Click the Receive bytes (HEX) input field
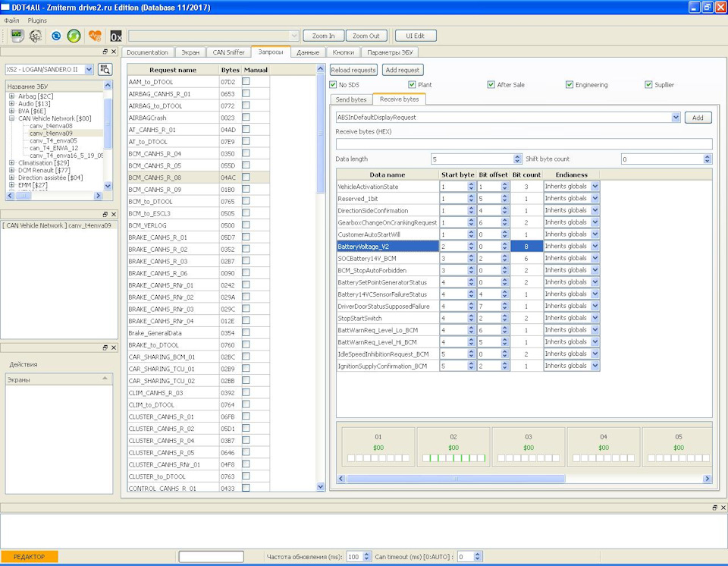 pos(524,143)
